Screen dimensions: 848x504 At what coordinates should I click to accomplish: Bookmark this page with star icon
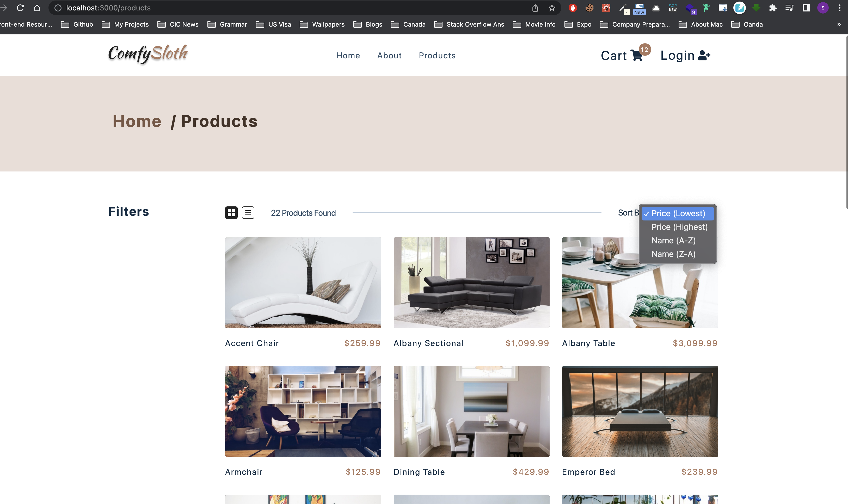click(x=552, y=8)
